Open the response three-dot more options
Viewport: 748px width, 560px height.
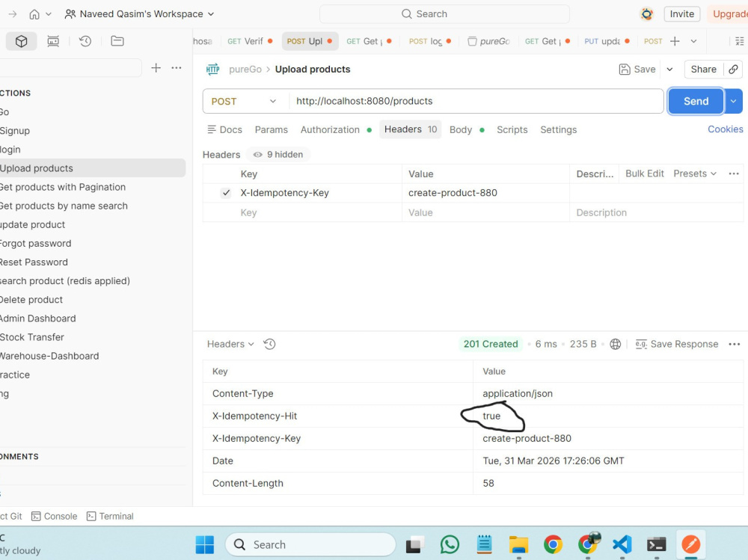735,344
